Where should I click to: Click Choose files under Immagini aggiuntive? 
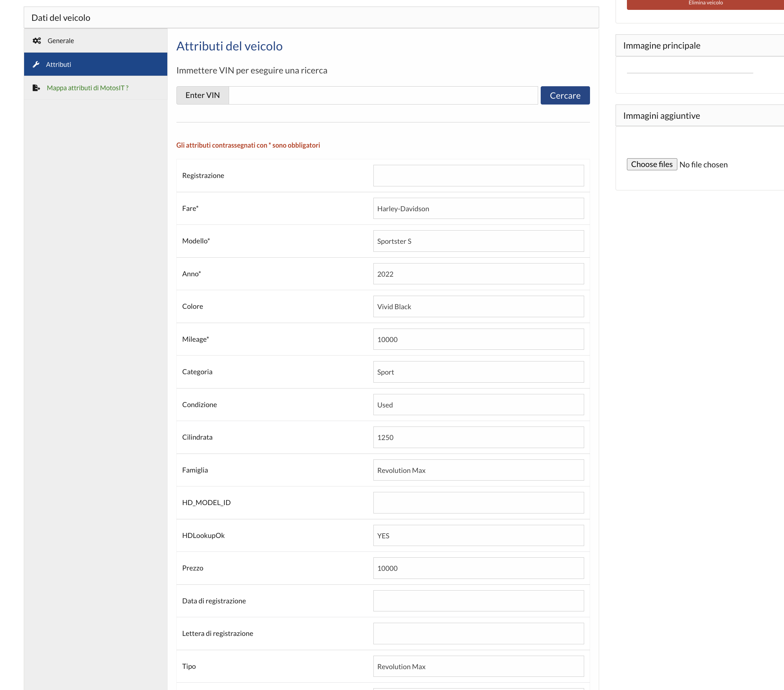pyautogui.click(x=651, y=164)
